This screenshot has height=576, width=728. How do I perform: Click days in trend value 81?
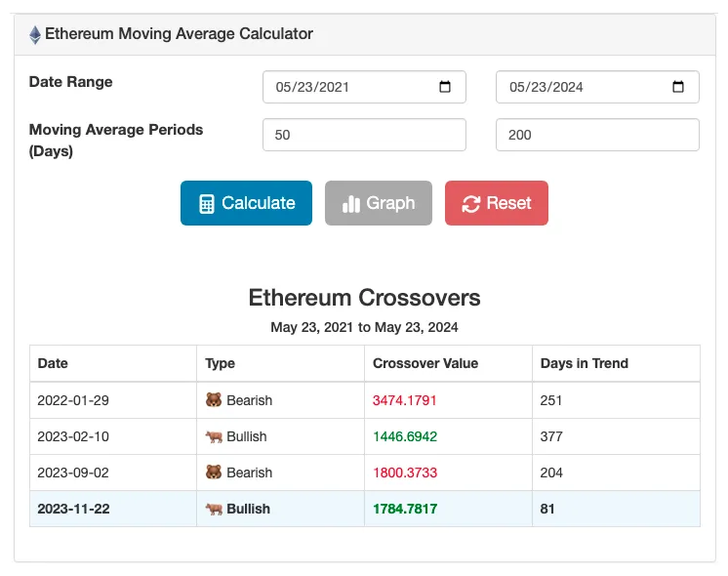click(547, 509)
